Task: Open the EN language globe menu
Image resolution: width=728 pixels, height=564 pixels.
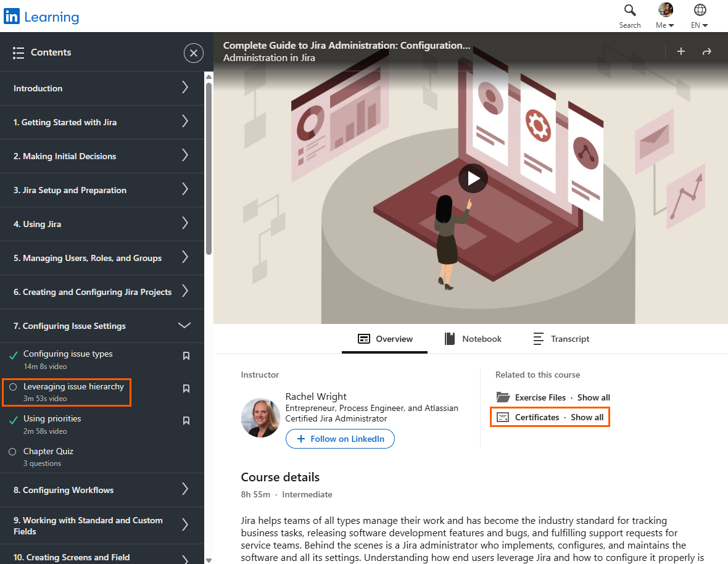Action: pos(700,16)
